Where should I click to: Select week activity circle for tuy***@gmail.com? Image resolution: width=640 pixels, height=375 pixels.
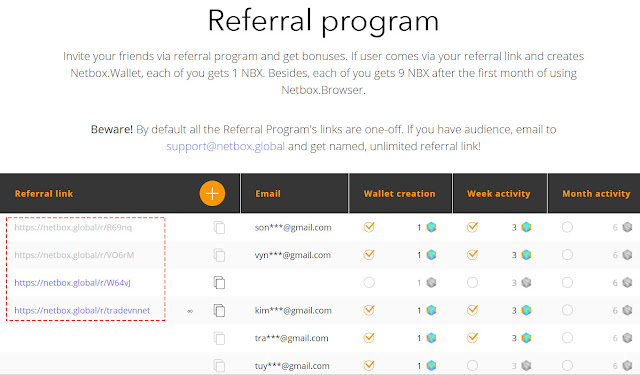tap(472, 365)
